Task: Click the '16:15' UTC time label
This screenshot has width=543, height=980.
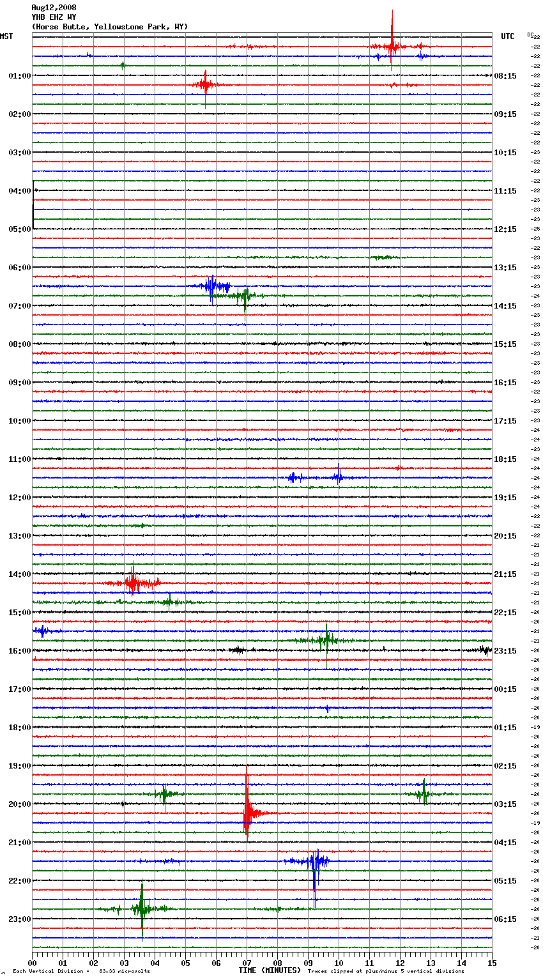Action: [x=505, y=383]
